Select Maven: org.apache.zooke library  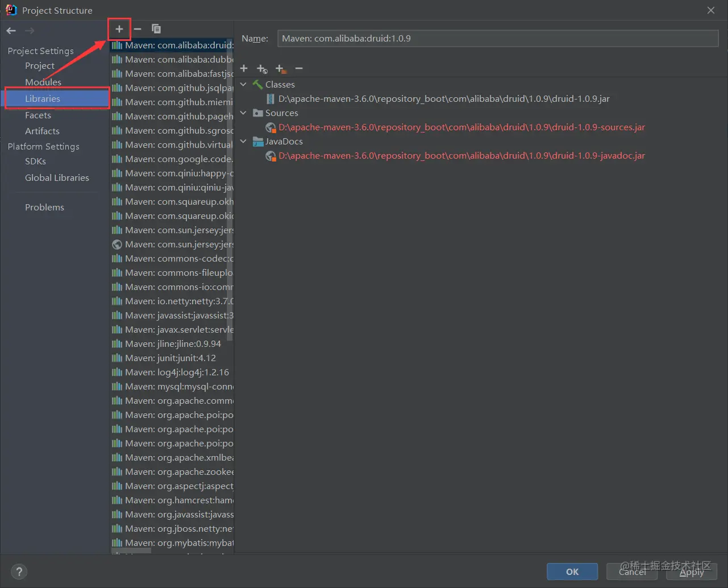pos(172,471)
